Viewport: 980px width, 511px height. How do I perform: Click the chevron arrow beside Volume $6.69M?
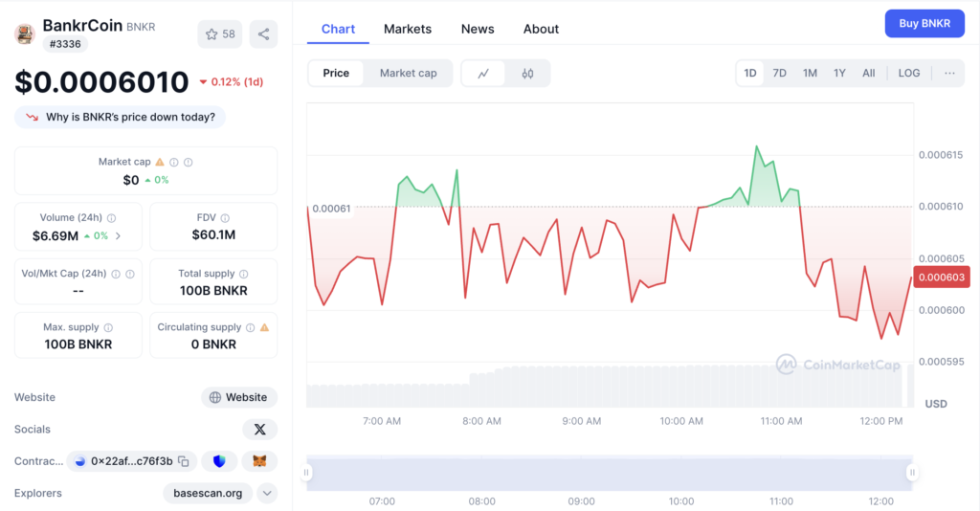click(118, 236)
